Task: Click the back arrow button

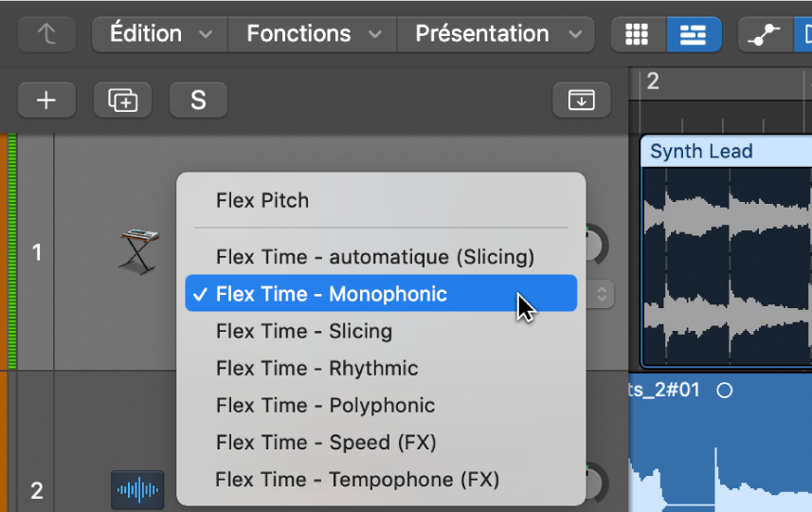Action: tap(45, 34)
